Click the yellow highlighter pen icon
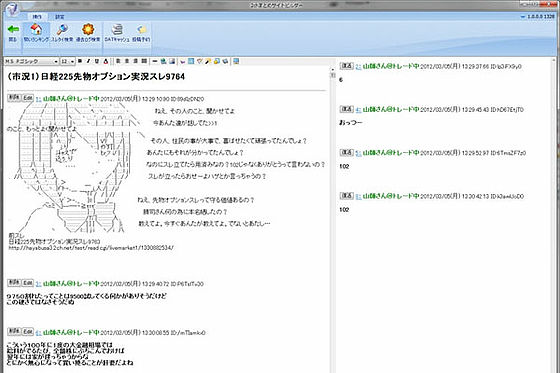Screen dimensions: 560x373 [x=208, y=61]
